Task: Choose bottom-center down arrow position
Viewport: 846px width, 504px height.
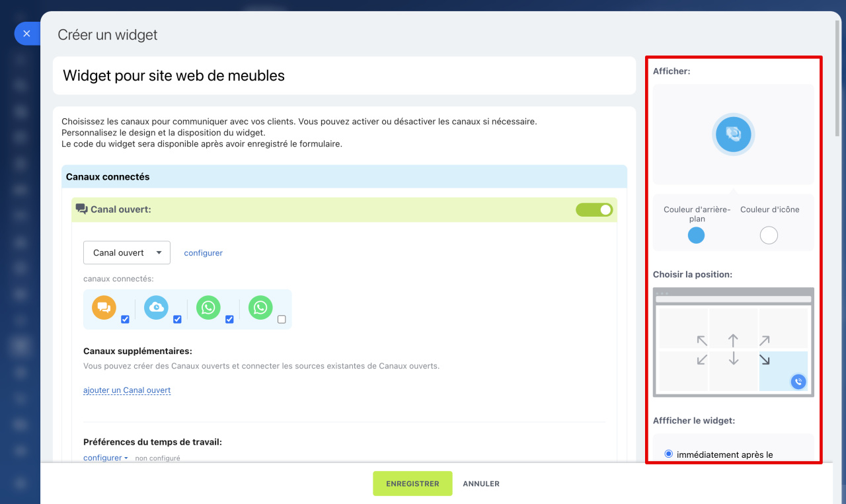Action: coord(733,359)
